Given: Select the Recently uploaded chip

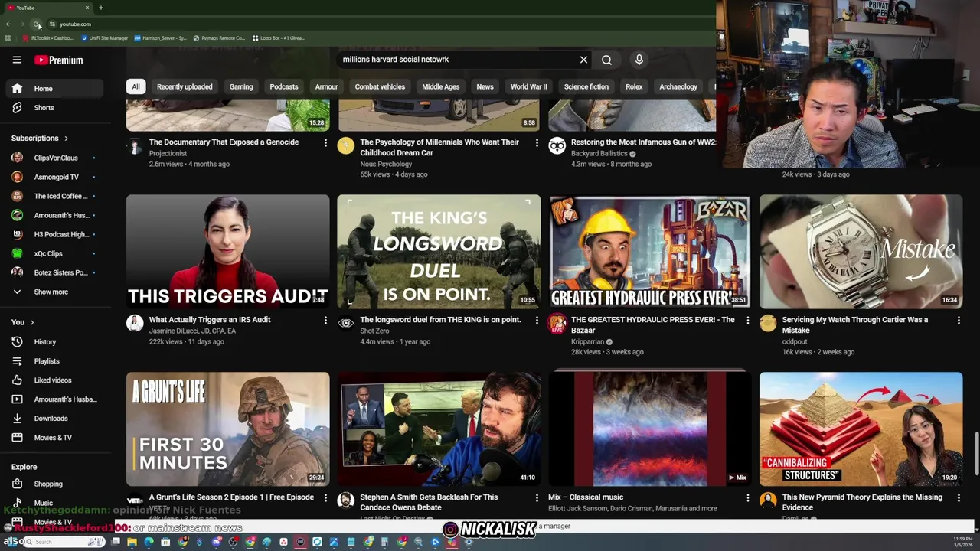Looking at the screenshot, I should pos(185,86).
